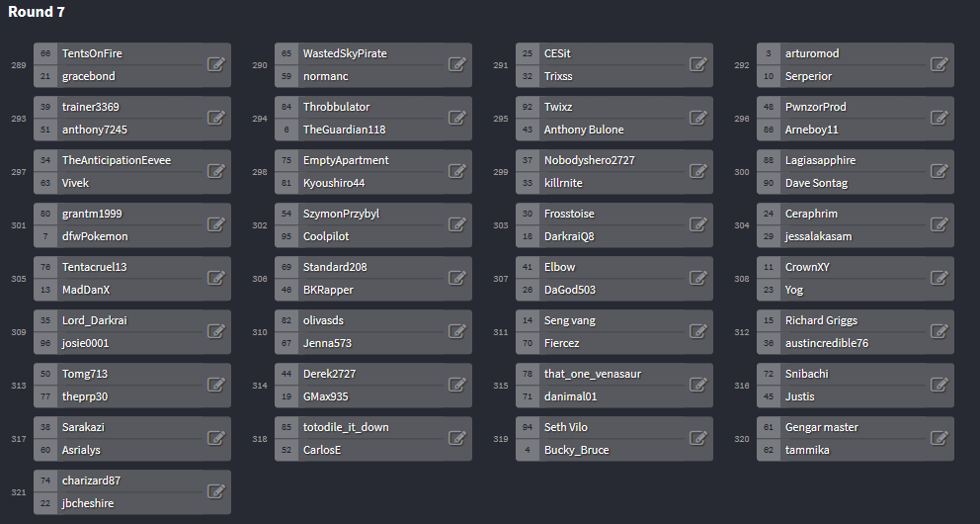Viewport: 980px width, 524px height.
Task: Edit match 292 arturomod vs Serperior
Action: (x=939, y=64)
